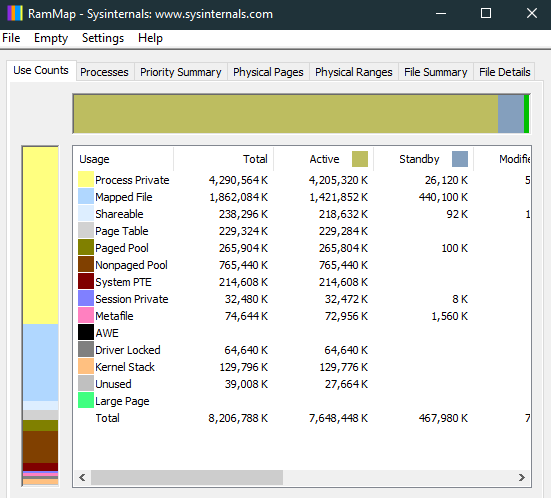Click the RamMap app icon in title bar
The height and width of the screenshot is (498, 551).
click(15, 14)
